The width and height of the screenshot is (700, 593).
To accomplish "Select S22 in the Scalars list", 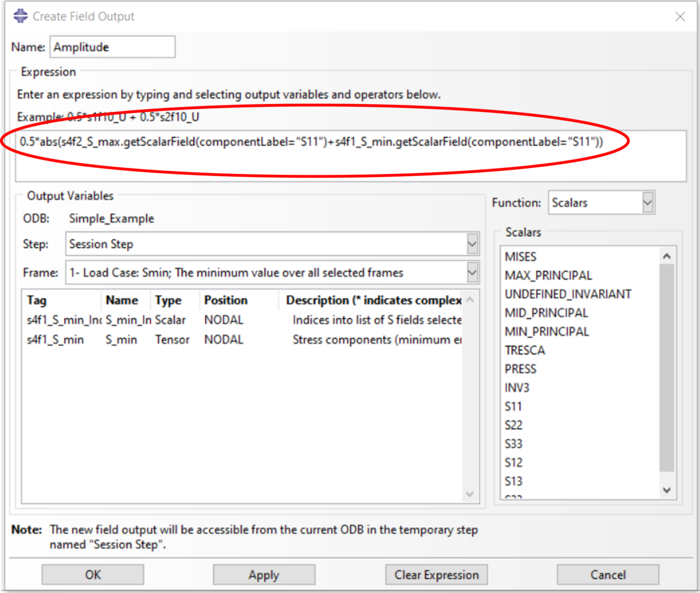I will 513,424.
